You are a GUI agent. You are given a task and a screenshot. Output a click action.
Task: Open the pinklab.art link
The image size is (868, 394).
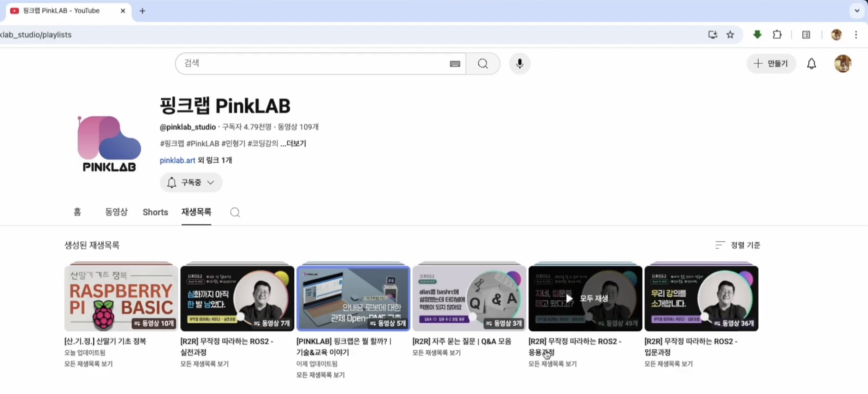coord(177,160)
